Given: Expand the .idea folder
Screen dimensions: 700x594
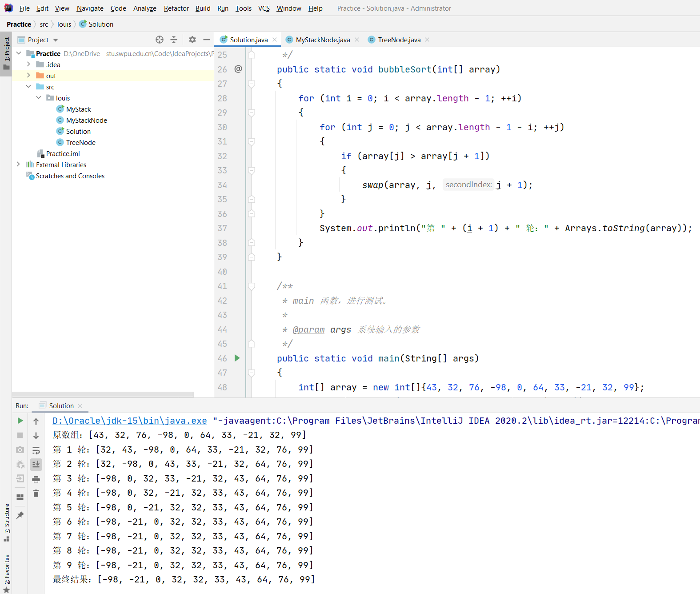Looking at the screenshot, I should (x=28, y=64).
